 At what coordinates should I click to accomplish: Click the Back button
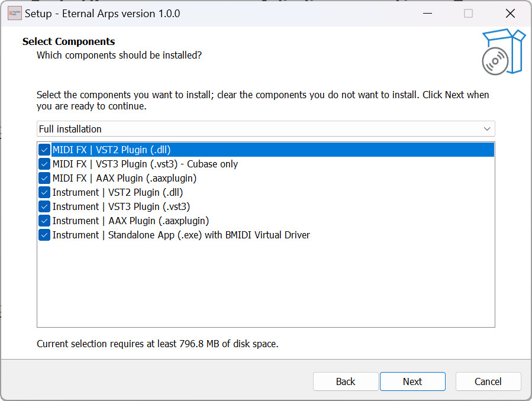[x=346, y=381]
